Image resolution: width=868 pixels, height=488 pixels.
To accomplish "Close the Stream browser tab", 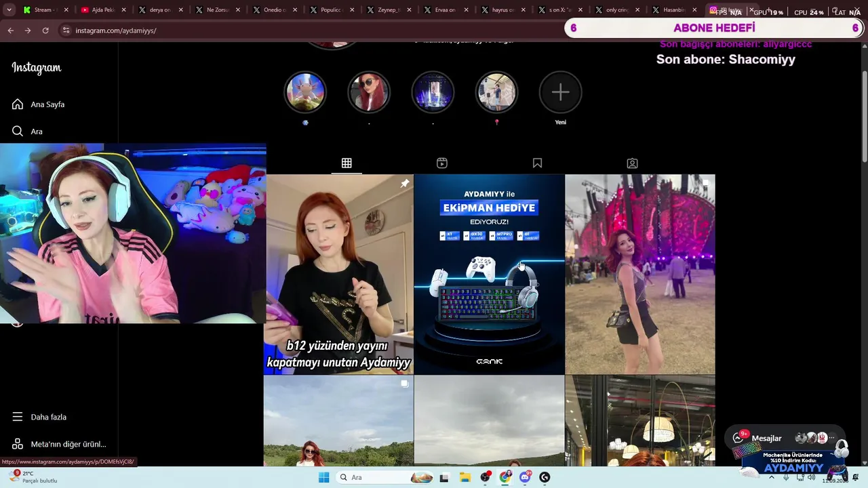I will [x=66, y=10].
